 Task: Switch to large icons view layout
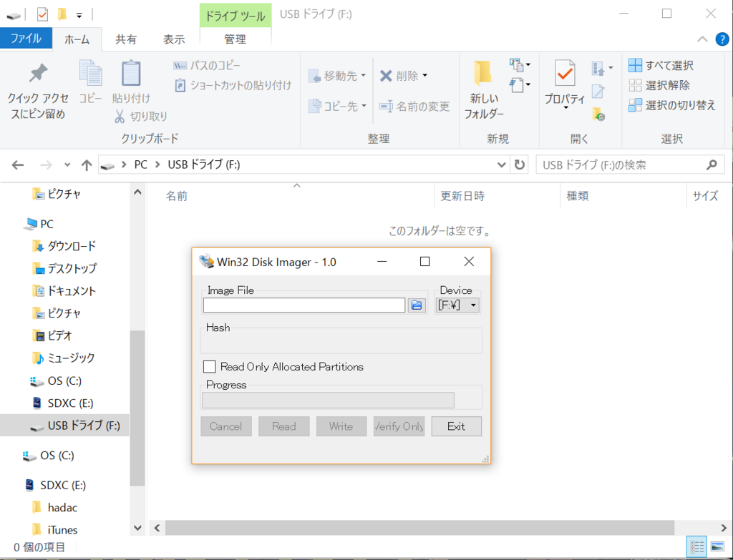pos(717,547)
